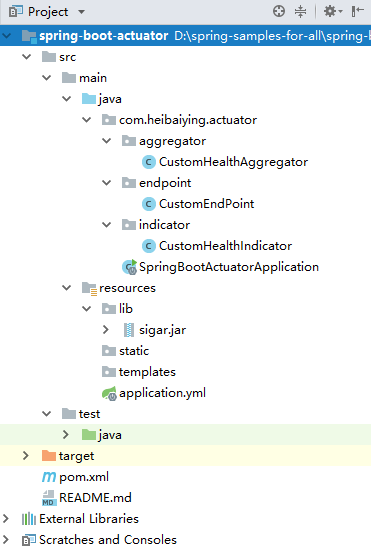Select the CustomEndPoint class

pyautogui.click(x=206, y=204)
